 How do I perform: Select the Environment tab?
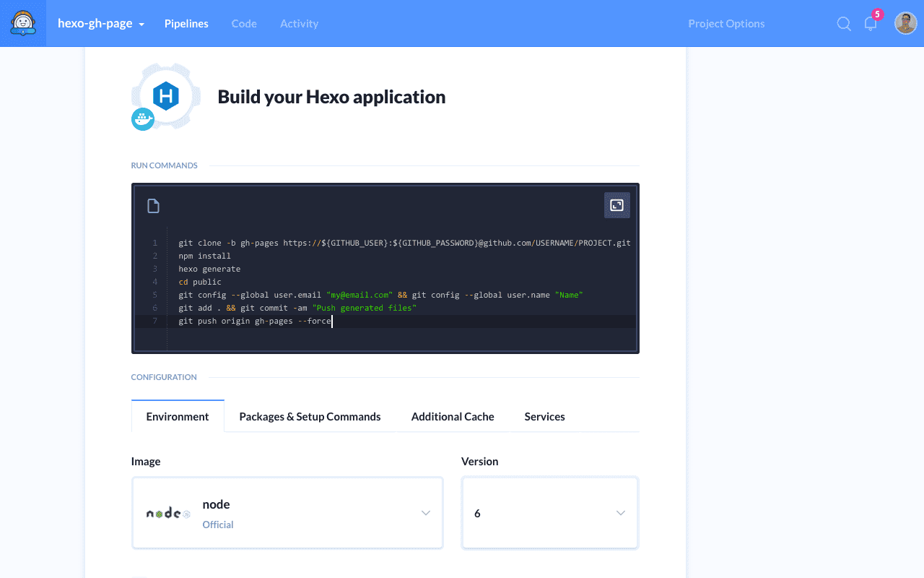click(x=178, y=416)
